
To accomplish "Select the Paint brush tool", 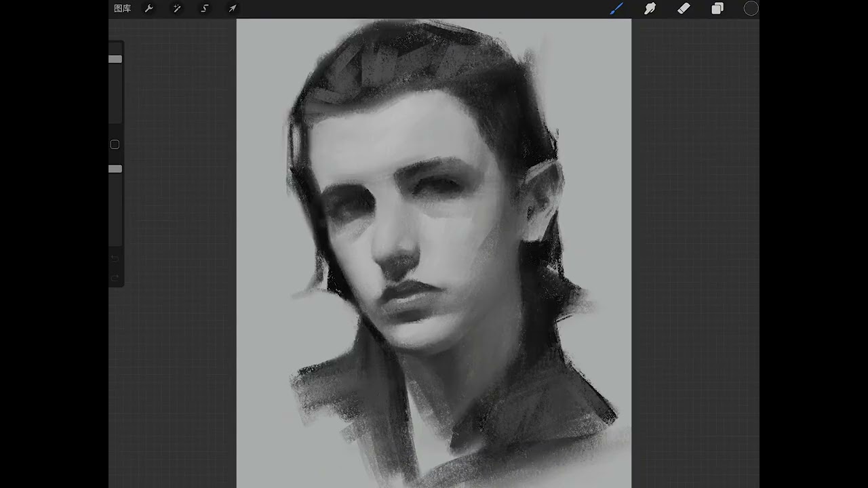I will click(616, 9).
